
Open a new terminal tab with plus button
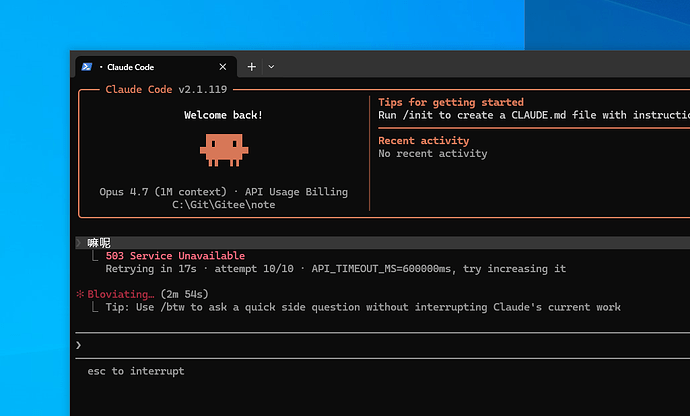(x=251, y=67)
